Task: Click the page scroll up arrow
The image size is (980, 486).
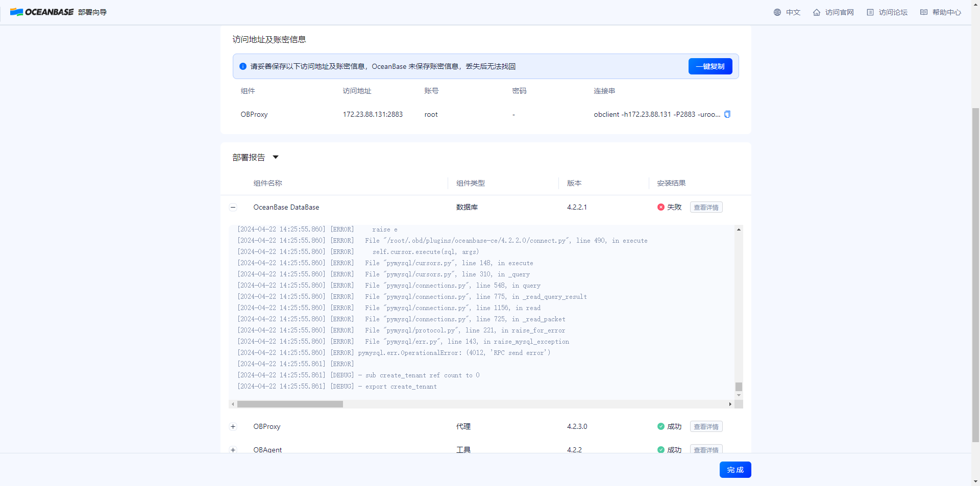Action: pos(975,4)
